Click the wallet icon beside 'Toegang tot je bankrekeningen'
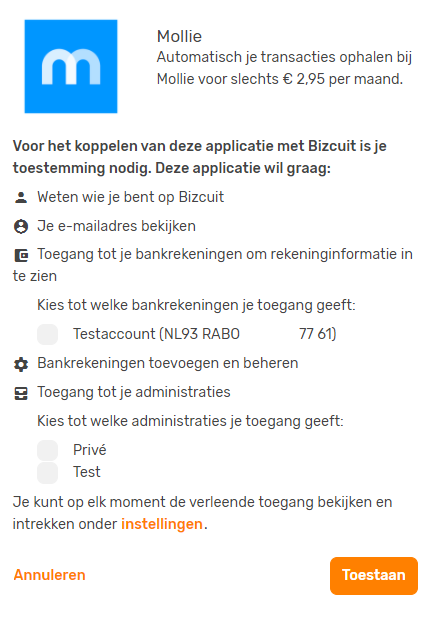This screenshot has width=439, height=619. tap(21, 255)
